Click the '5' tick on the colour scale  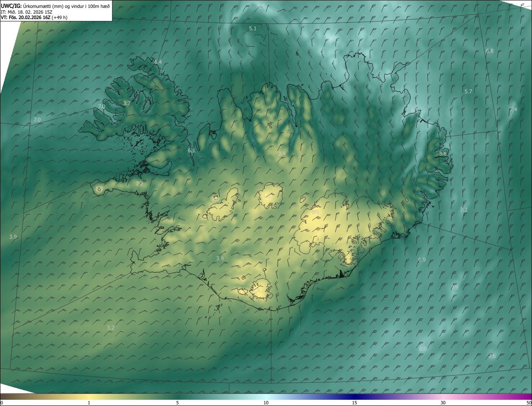click(x=177, y=403)
